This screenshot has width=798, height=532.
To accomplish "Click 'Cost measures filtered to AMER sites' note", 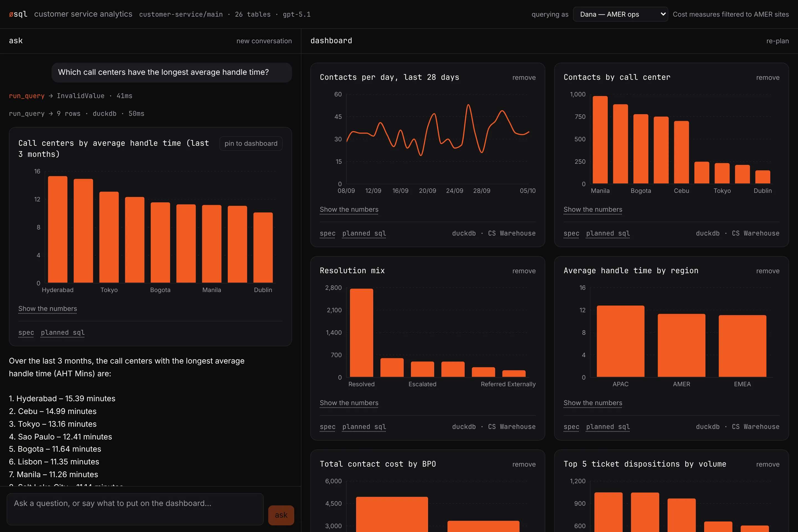I will 731,14.
